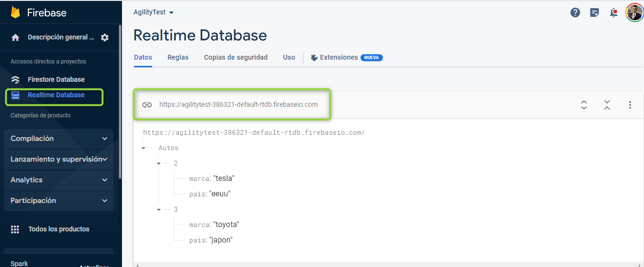Select the key 3 node

coord(176,210)
